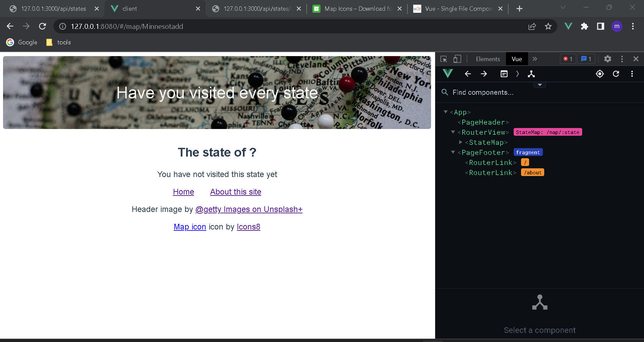Viewport: 644px width, 342px height.
Task: Toggle the browser side panel
Action: pos(601,26)
